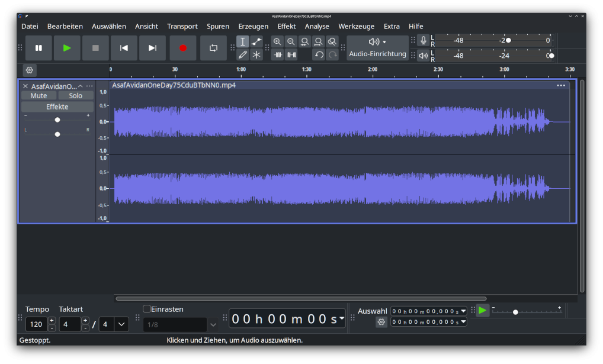The width and height of the screenshot is (603, 364).
Task: Select the Draw pencil tool
Action: 242,55
